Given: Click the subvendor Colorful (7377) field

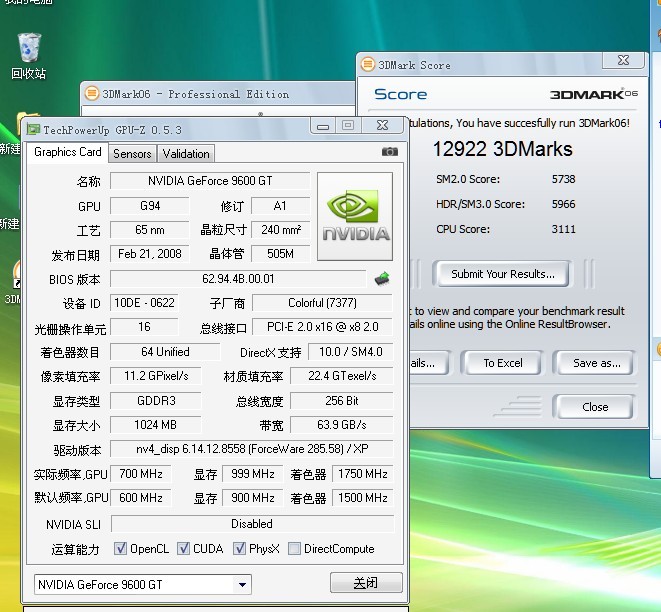Looking at the screenshot, I should coord(322,303).
